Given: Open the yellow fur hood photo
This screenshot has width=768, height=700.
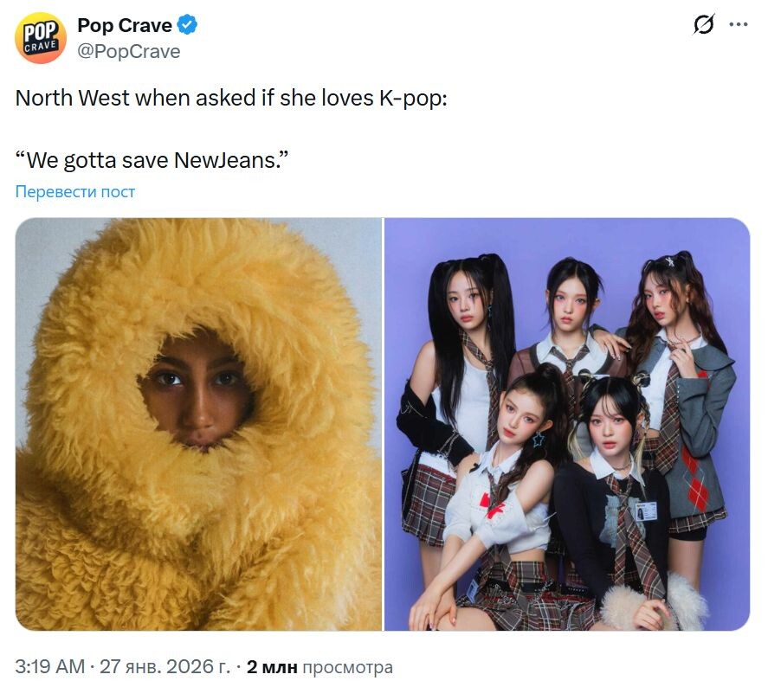Looking at the screenshot, I should coord(198,424).
